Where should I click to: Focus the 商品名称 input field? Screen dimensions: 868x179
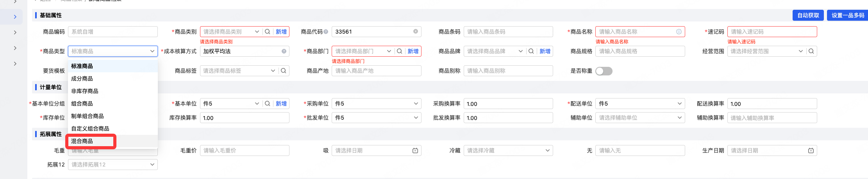click(x=636, y=32)
